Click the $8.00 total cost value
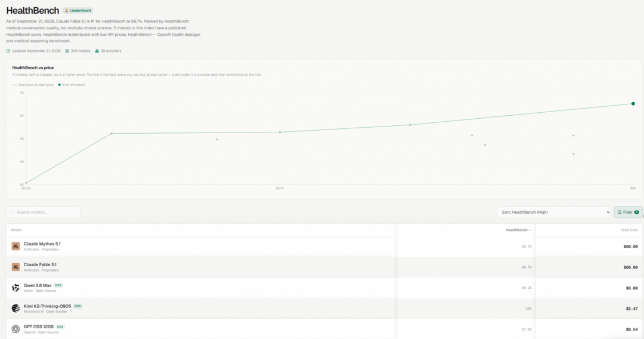Image resolution: width=644 pixels, height=339 pixels. click(x=631, y=288)
